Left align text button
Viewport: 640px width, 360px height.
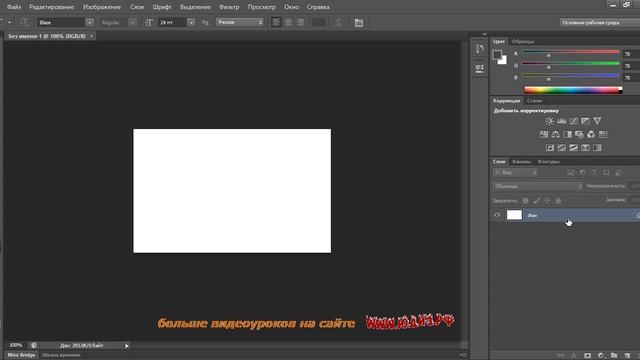click(x=276, y=22)
